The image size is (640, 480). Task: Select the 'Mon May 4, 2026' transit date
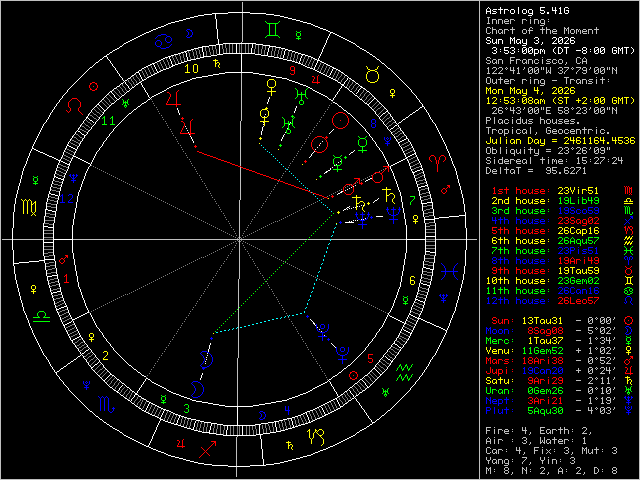click(x=530, y=91)
